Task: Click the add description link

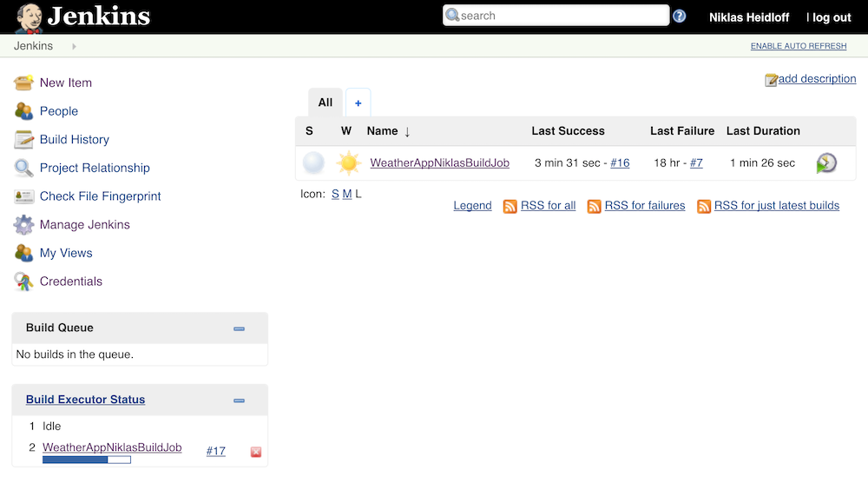Action: pyautogui.click(x=817, y=79)
